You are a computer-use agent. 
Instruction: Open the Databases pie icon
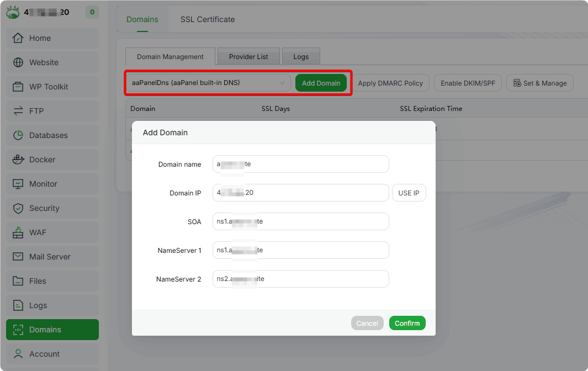pos(18,135)
